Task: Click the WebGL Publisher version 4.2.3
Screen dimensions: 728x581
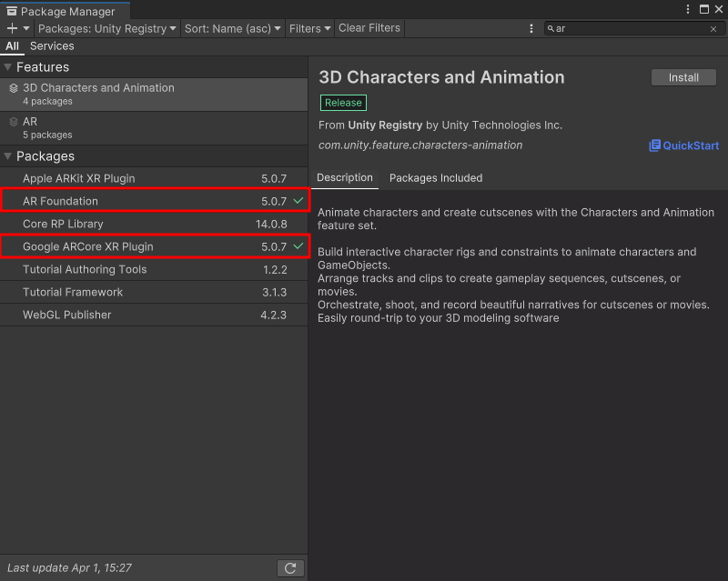Action: pos(274,316)
